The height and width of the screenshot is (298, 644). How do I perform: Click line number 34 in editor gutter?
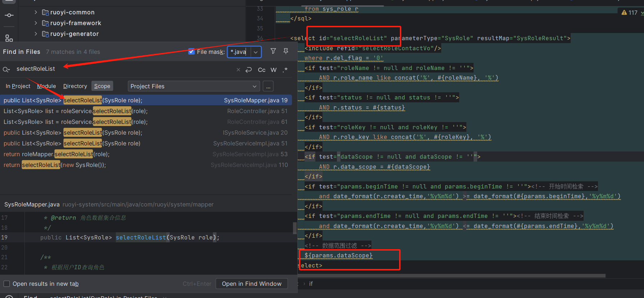point(260,18)
